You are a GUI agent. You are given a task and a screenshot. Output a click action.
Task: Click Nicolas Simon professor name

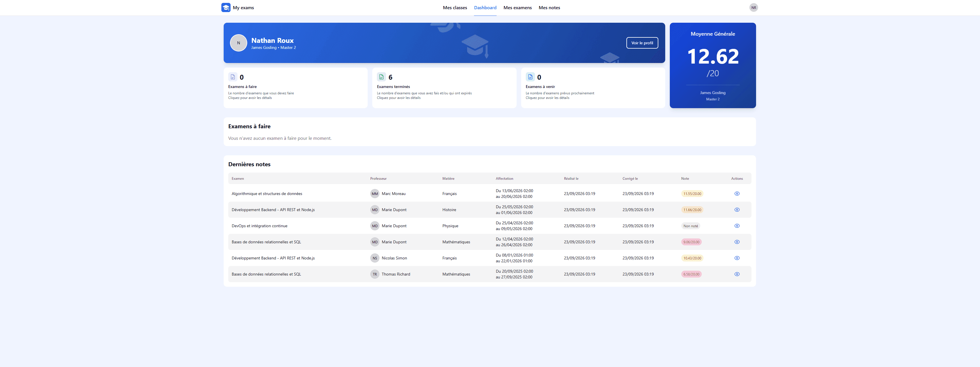(394, 258)
